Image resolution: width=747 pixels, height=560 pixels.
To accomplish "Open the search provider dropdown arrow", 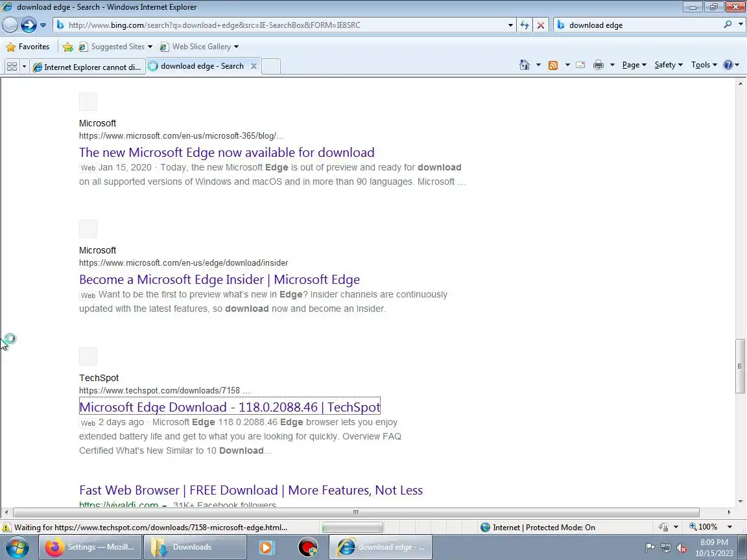I will pyautogui.click(x=741, y=24).
